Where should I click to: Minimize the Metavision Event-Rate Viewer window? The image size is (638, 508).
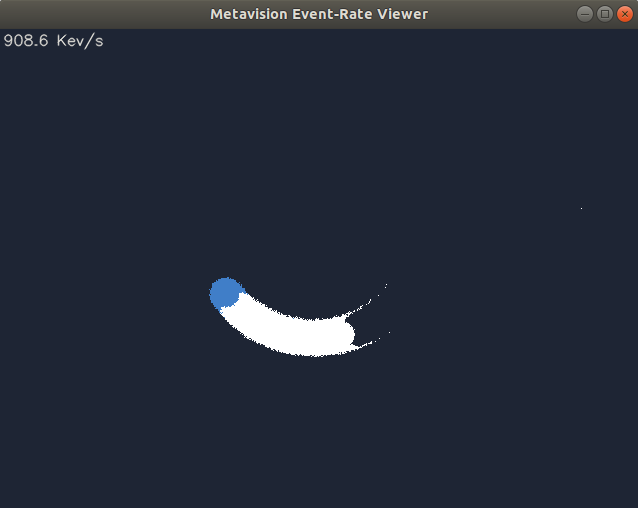[585, 14]
